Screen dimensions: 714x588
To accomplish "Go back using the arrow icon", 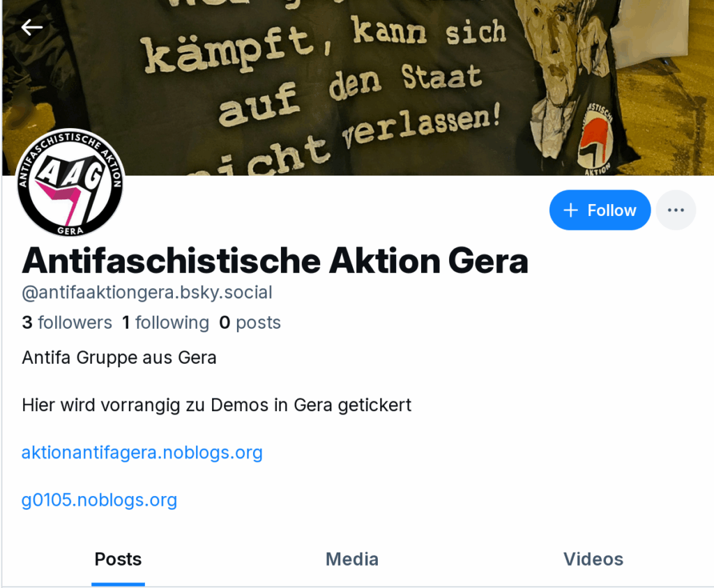I will point(32,27).
